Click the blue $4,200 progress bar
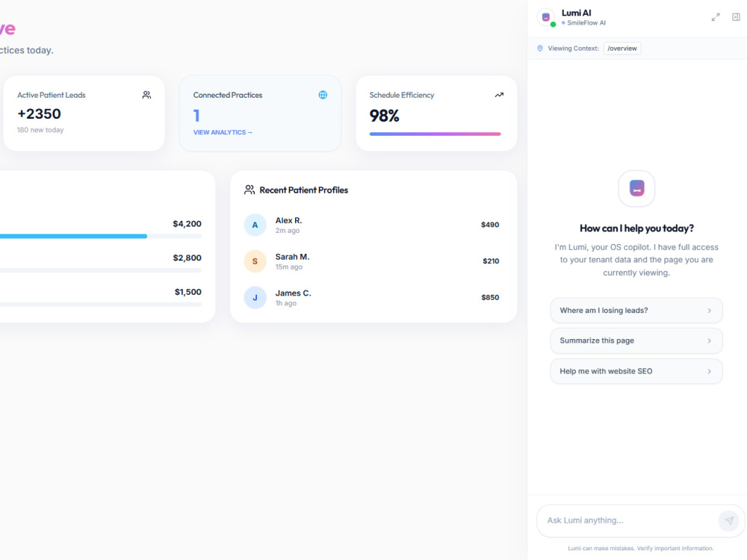The image size is (747, 560). click(73, 236)
